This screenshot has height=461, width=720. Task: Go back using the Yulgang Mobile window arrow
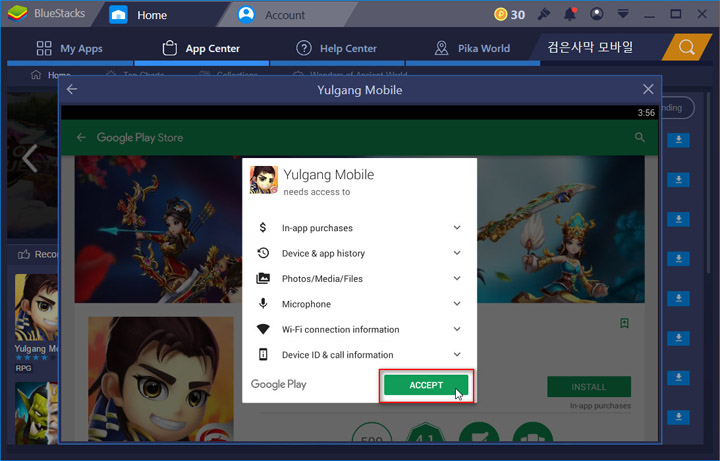pyautogui.click(x=72, y=89)
